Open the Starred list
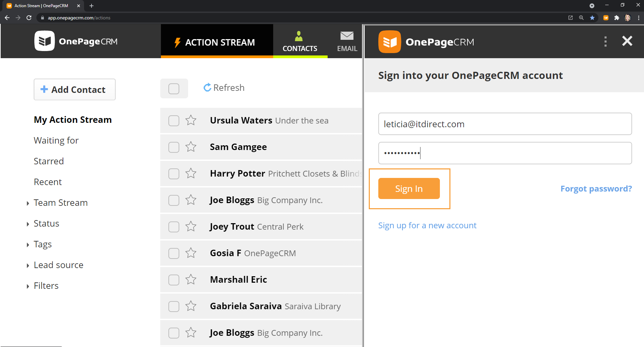 pos(49,161)
